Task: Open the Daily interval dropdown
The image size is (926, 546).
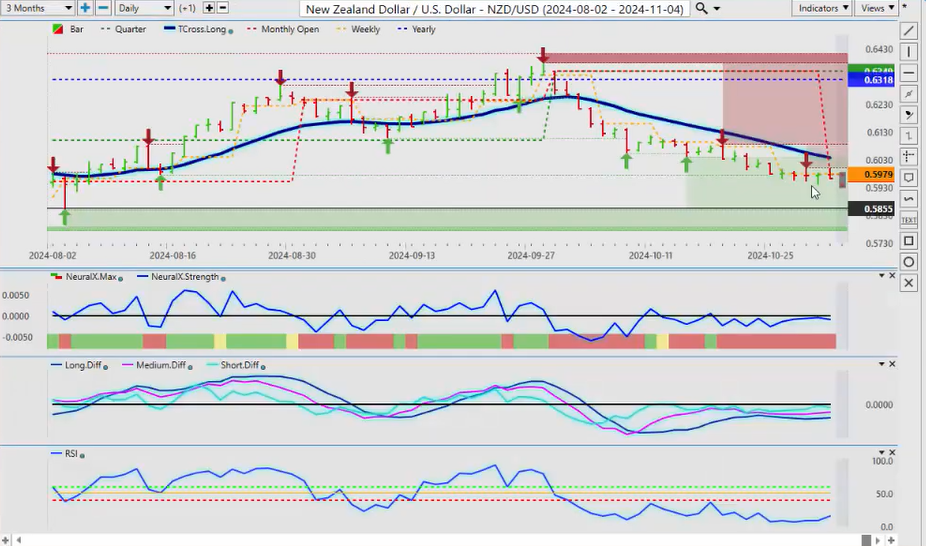Action: click(144, 8)
